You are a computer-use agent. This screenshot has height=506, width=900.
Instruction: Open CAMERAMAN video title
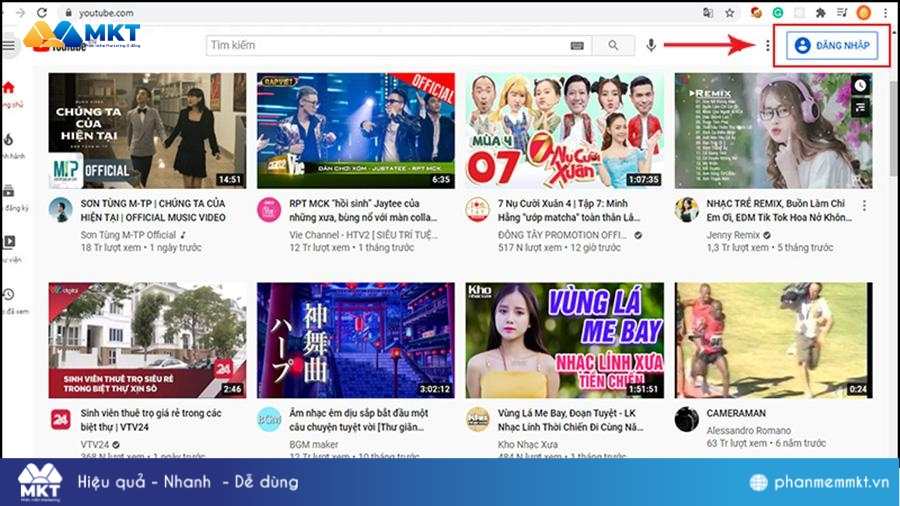click(x=736, y=413)
